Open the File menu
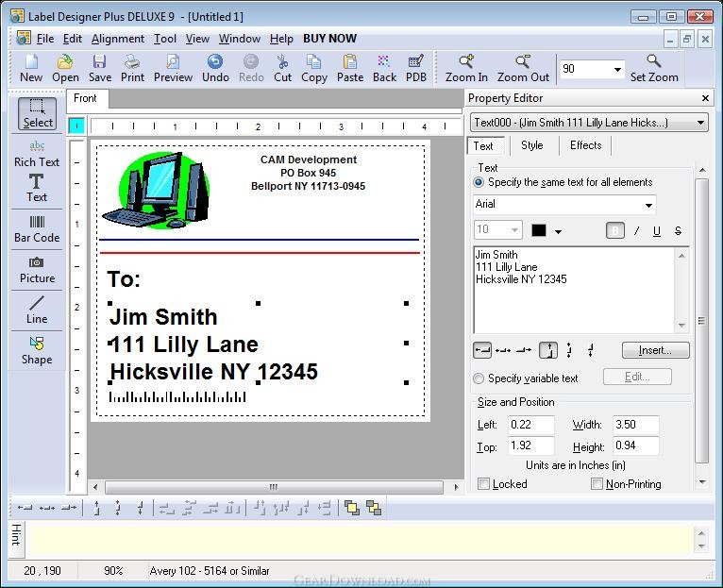Image resolution: width=723 pixels, height=588 pixels. coord(44,39)
